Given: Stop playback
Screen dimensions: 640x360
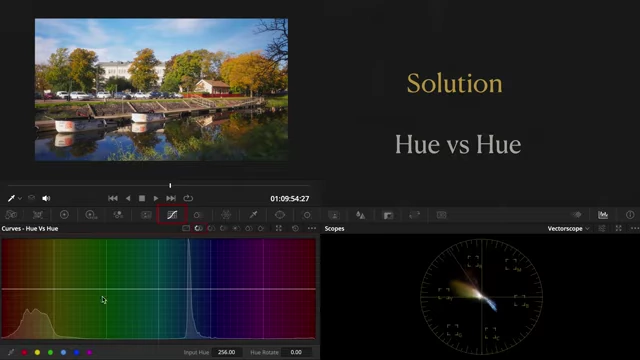Looking at the screenshot, I should (142, 198).
